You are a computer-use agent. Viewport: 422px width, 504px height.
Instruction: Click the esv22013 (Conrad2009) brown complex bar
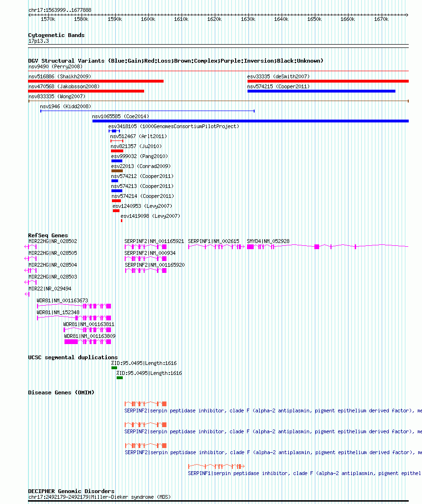point(117,171)
